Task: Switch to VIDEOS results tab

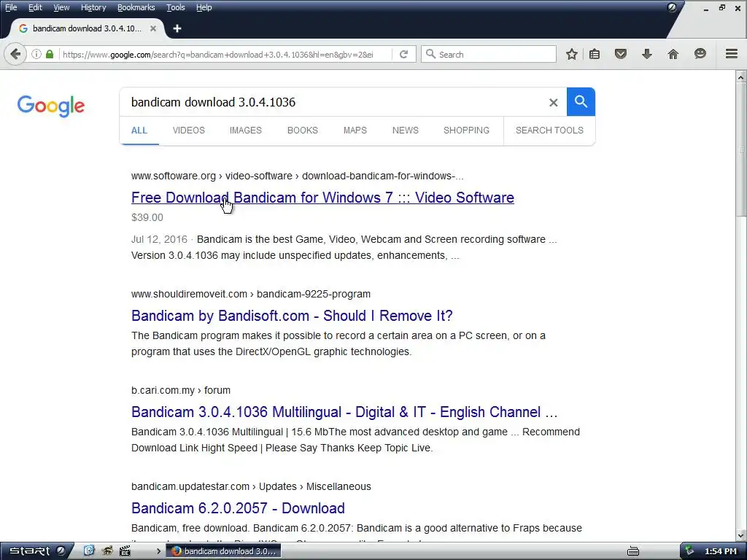Action: (189, 131)
